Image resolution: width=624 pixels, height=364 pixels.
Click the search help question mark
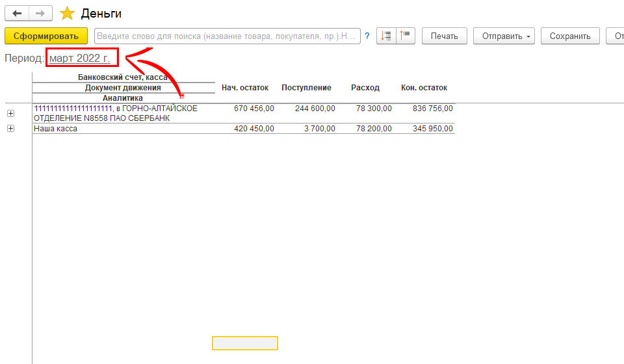point(367,36)
